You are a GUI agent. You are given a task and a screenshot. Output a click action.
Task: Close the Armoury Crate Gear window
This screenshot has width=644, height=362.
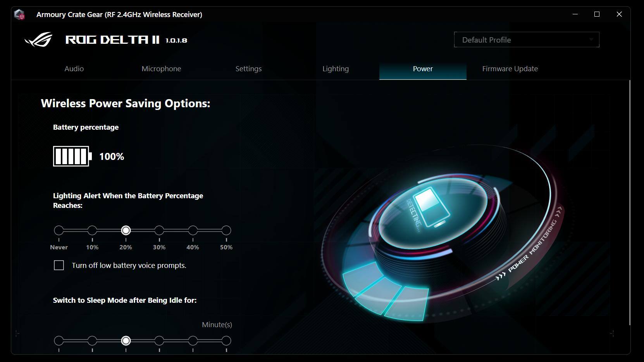pyautogui.click(x=619, y=14)
